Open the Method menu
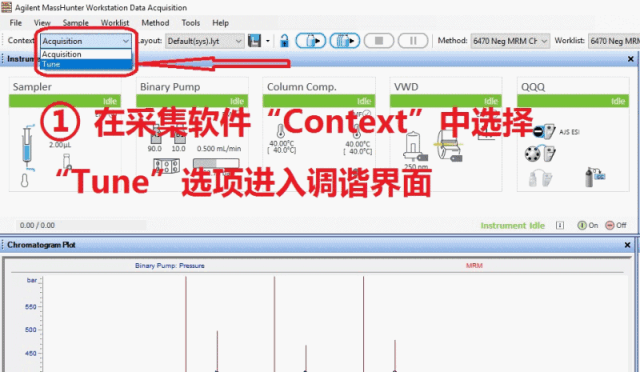 click(155, 23)
